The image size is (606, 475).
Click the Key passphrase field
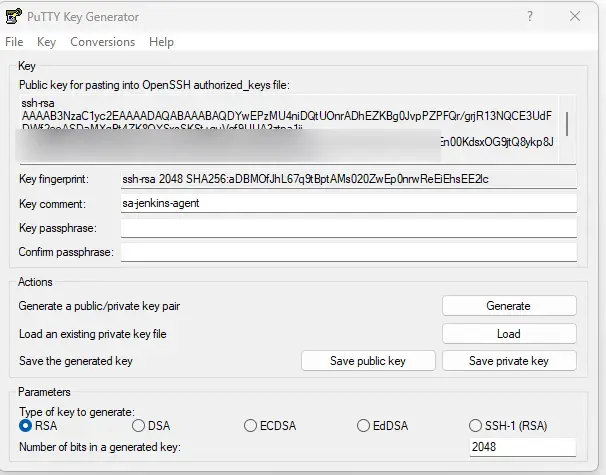tap(349, 228)
